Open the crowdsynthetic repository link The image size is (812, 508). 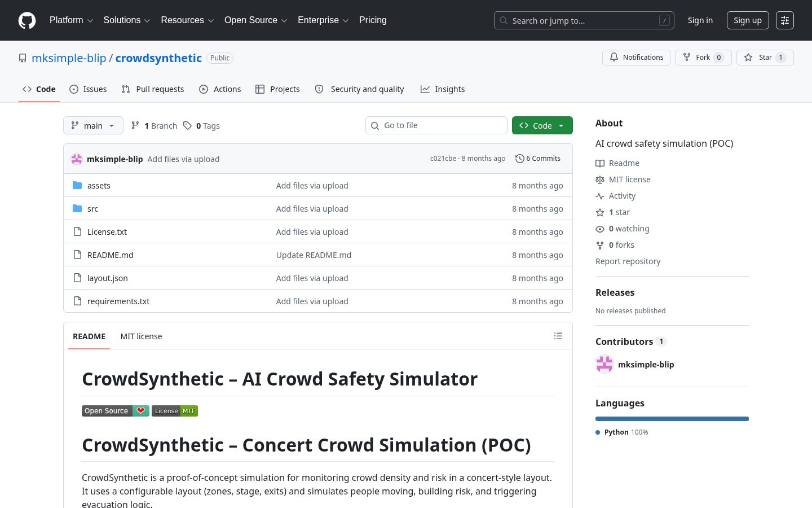coord(158,58)
